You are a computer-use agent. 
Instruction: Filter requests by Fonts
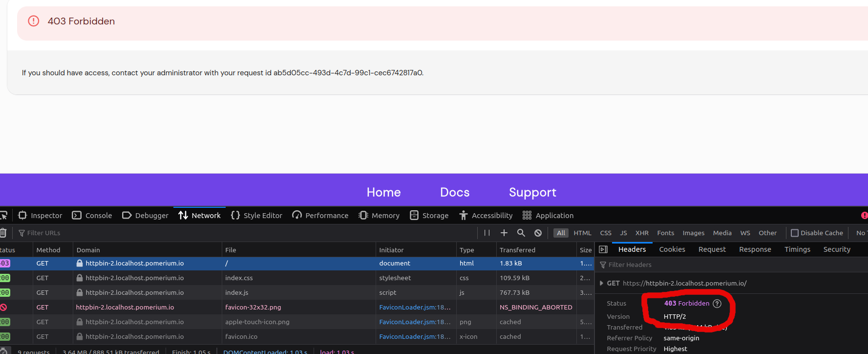pyautogui.click(x=665, y=233)
